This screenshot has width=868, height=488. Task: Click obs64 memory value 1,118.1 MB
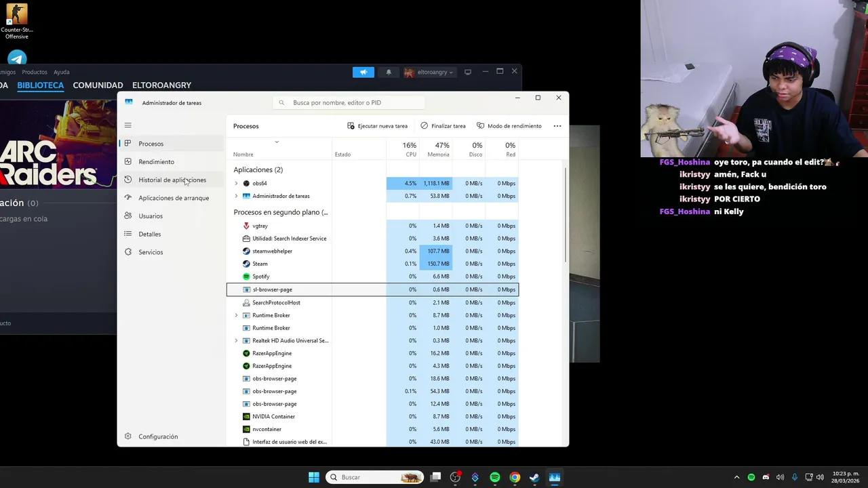click(x=436, y=184)
